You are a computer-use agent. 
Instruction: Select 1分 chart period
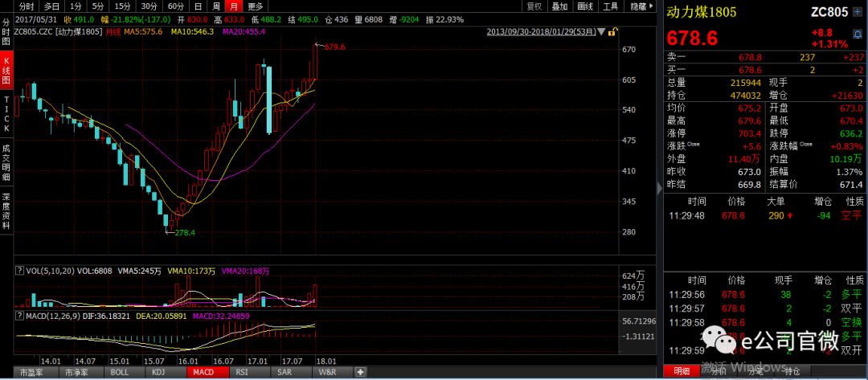[x=76, y=6]
